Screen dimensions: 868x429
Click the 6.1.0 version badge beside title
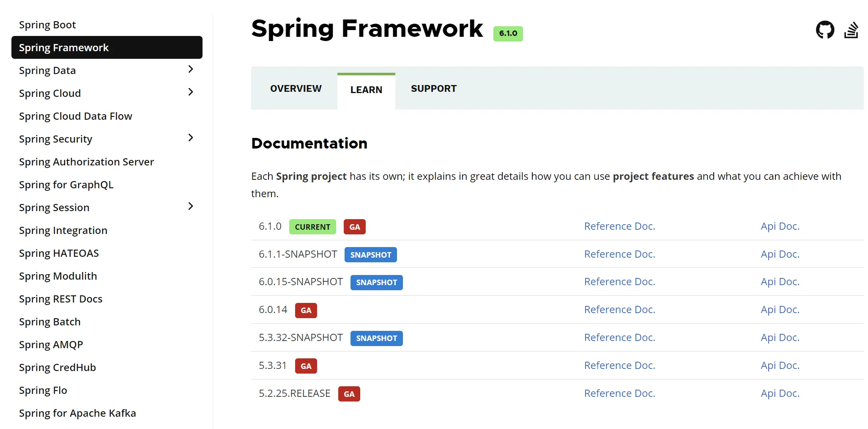click(508, 33)
